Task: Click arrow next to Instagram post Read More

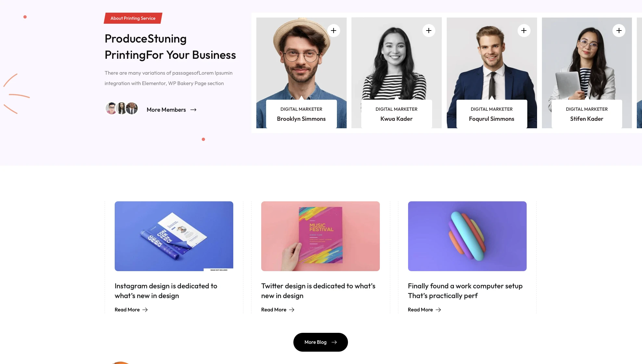Action: 145,310
